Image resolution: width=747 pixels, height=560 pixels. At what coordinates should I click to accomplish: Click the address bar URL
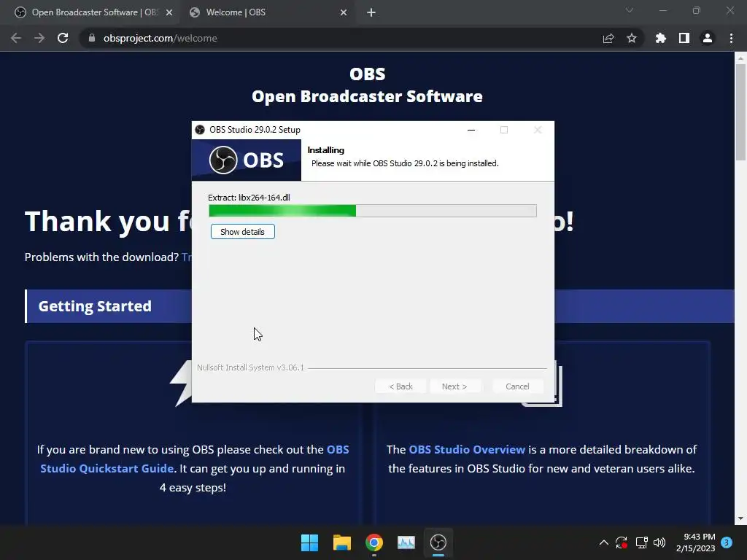pyautogui.click(x=160, y=38)
